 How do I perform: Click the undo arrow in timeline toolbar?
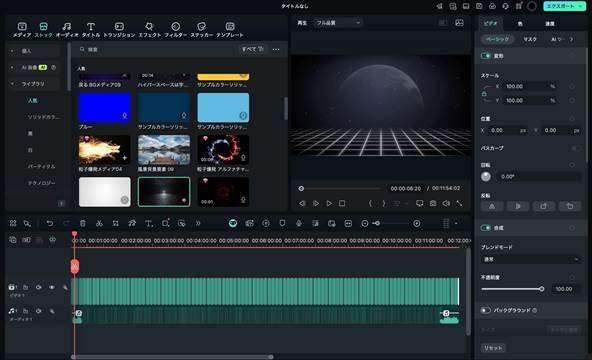click(49, 223)
